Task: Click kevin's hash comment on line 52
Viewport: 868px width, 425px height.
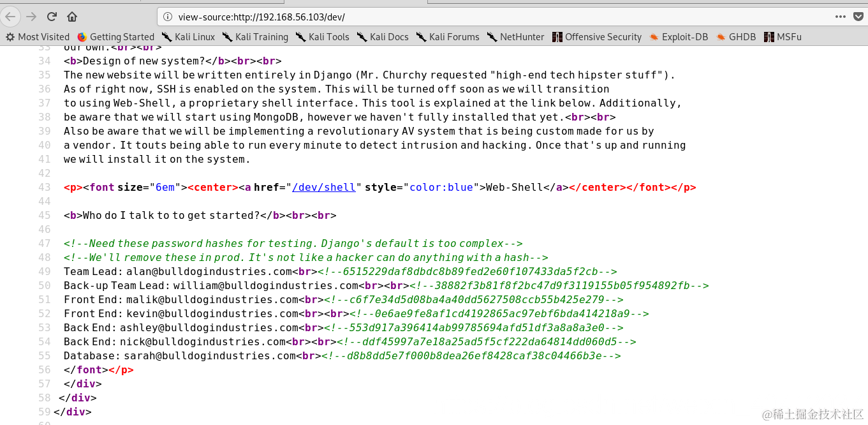Action: [499, 313]
